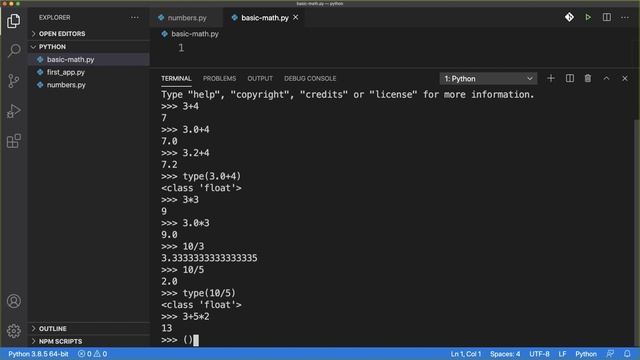
Task: Click line 1 in the editor
Action: point(181,48)
